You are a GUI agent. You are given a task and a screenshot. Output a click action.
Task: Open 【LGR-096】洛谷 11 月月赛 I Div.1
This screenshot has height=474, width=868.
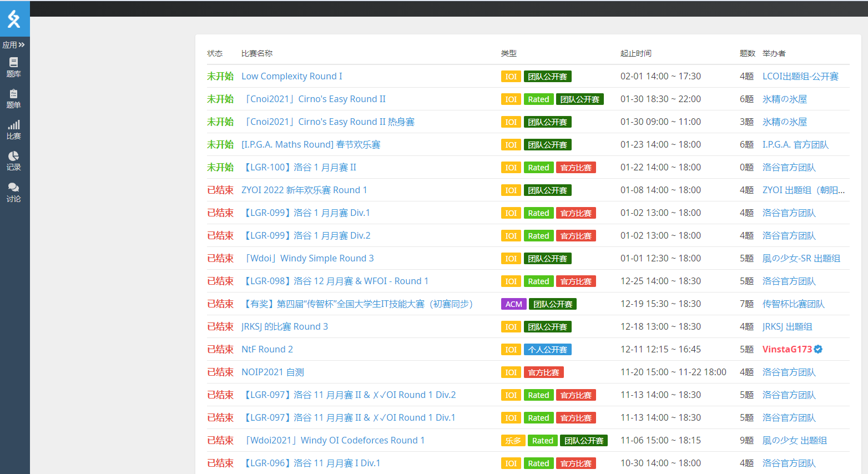click(x=311, y=463)
